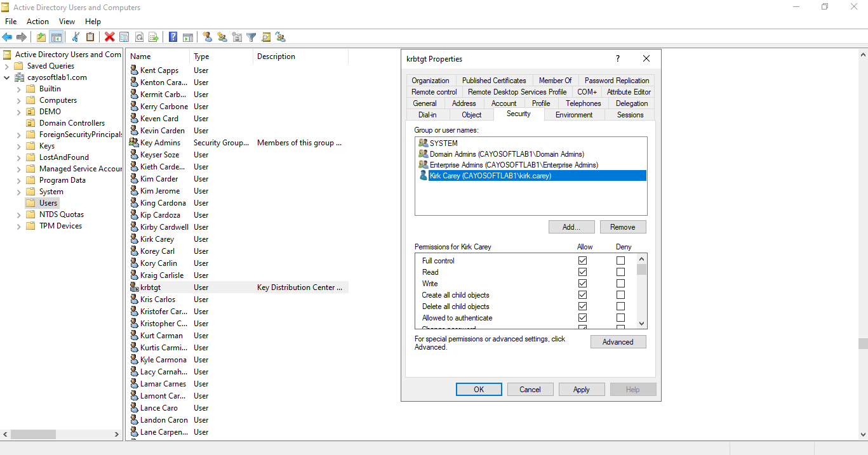Expand the Builtin tree node
The image size is (868, 455).
point(19,89)
